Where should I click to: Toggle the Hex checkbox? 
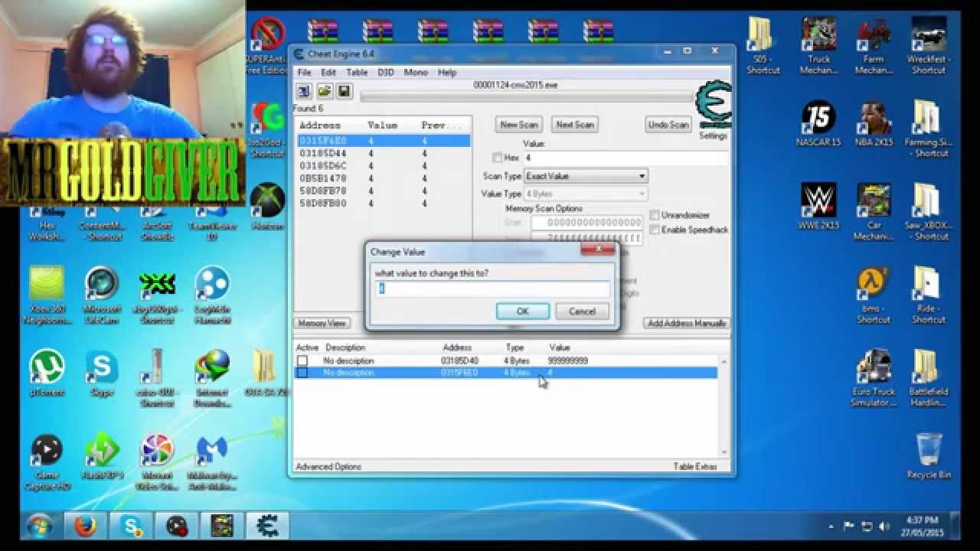pos(498,158)
